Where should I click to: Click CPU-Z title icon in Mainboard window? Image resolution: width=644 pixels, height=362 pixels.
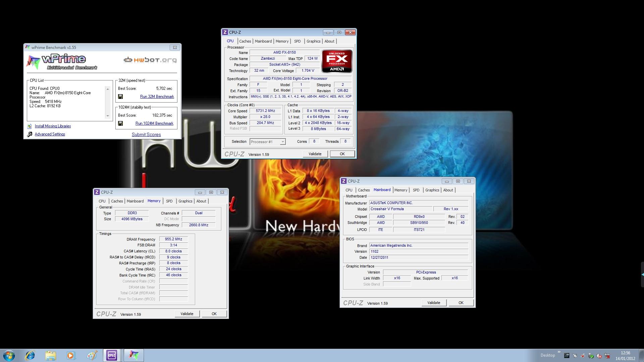344,181
